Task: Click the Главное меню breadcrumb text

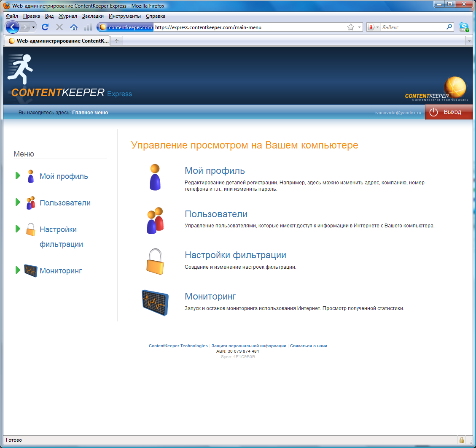Action: 90,112
